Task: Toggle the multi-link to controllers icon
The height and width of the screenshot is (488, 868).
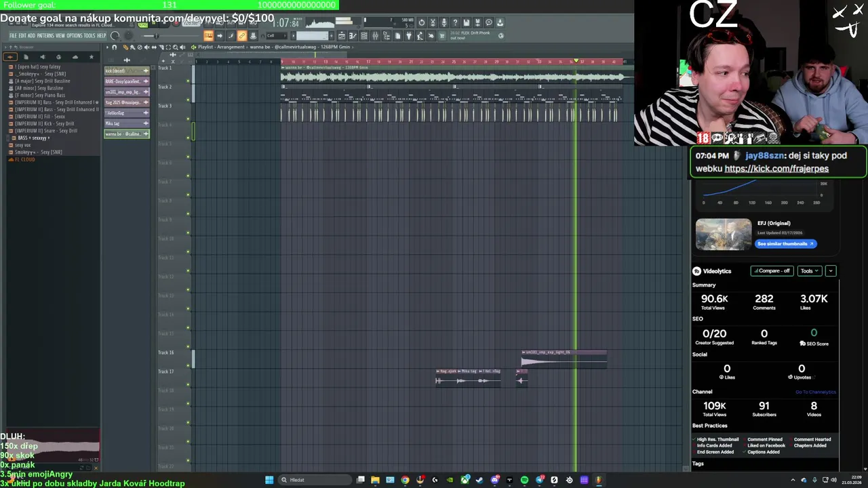Action: coord(242,35)
